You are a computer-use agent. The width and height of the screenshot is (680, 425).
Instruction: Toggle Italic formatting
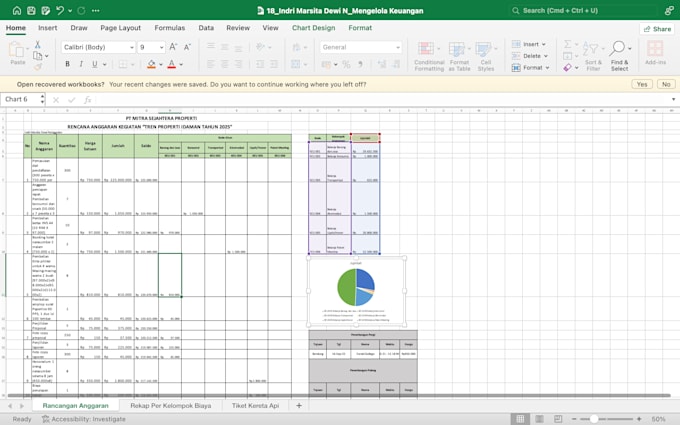[81, 64]
